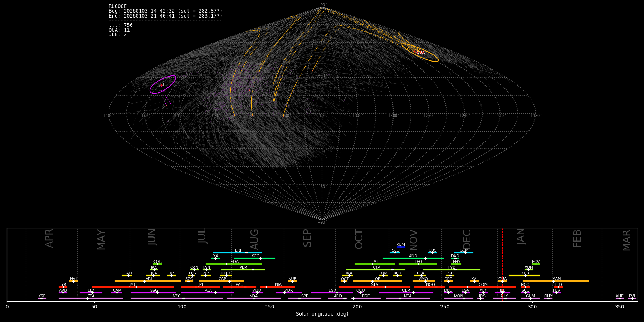Select the AAN orange shower bar
This screenshot has width=644, height=322.
(556, 281)
